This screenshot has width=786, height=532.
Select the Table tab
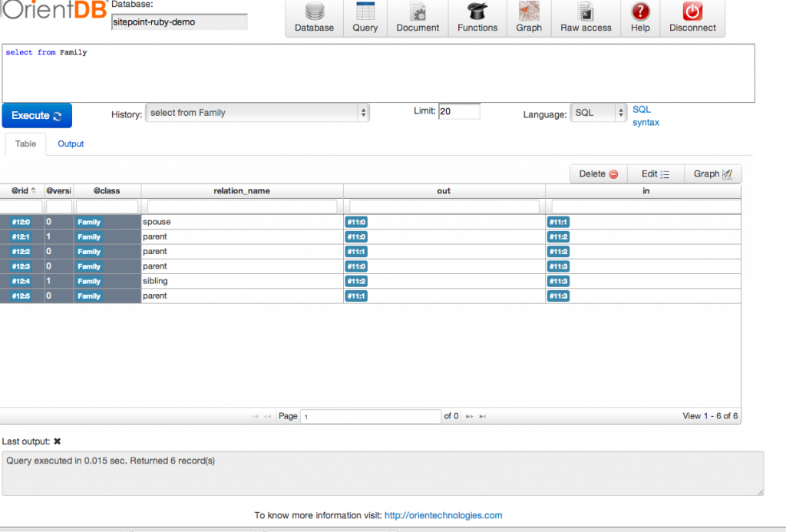point(25,144)
